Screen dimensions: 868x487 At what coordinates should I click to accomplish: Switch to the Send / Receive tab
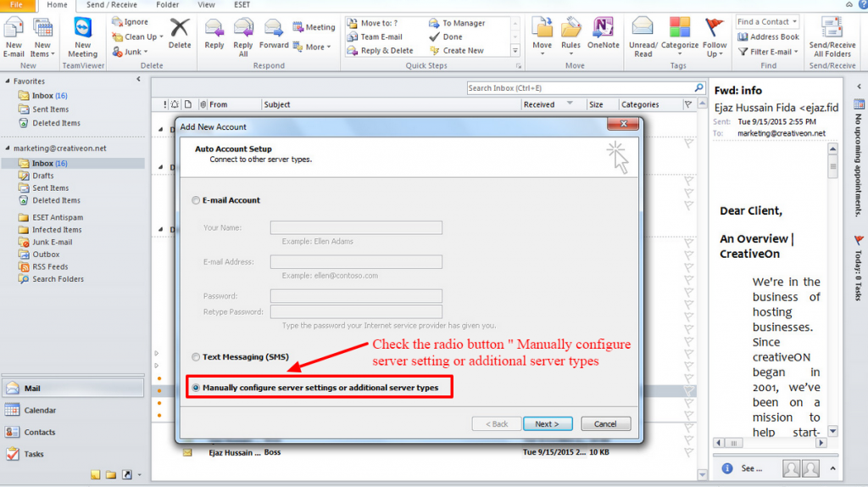[111, 5]
